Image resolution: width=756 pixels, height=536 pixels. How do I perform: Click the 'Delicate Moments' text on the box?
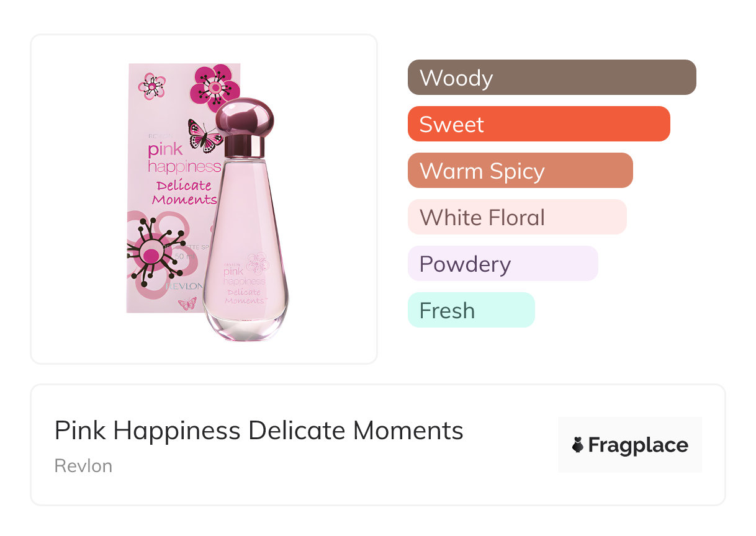pyautogui.click(x=184, y=192)
